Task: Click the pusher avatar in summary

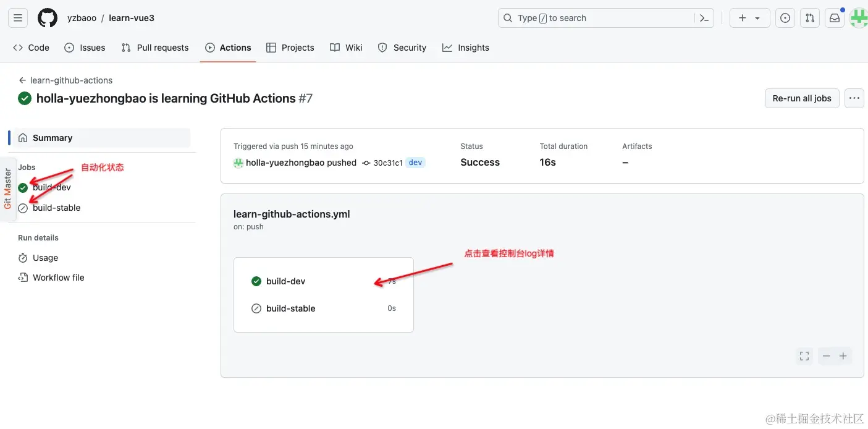Action: point(238,163)
